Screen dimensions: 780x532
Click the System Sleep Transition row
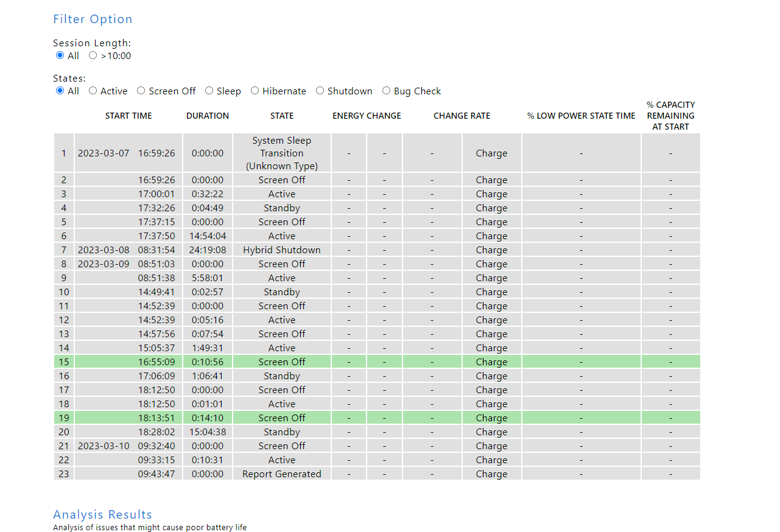(x=281, y=153)
